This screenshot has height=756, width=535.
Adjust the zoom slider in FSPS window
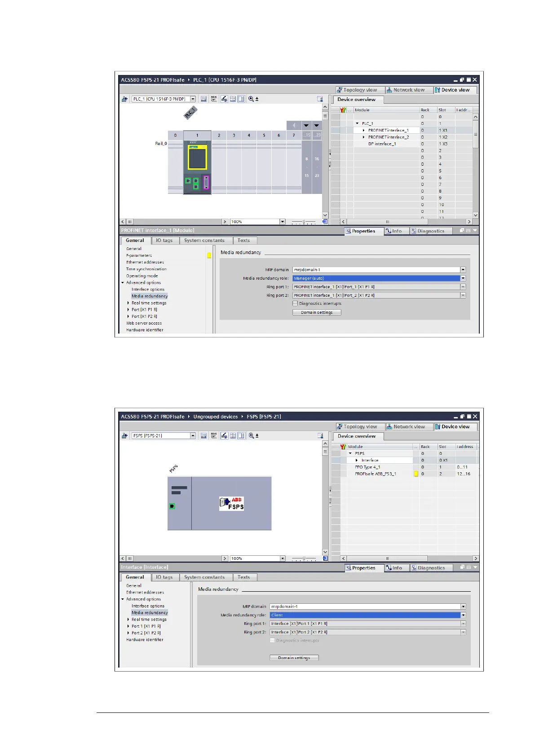[304, 558]
